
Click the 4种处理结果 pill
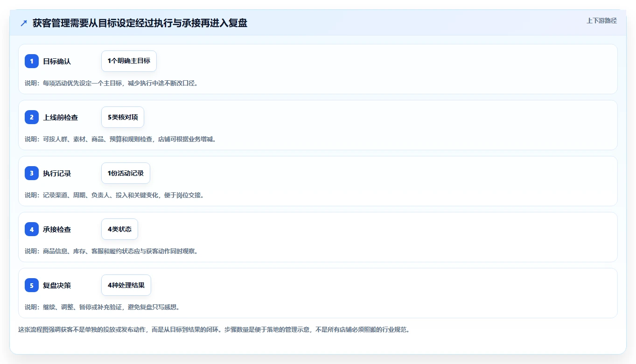[x=126, y=285]
